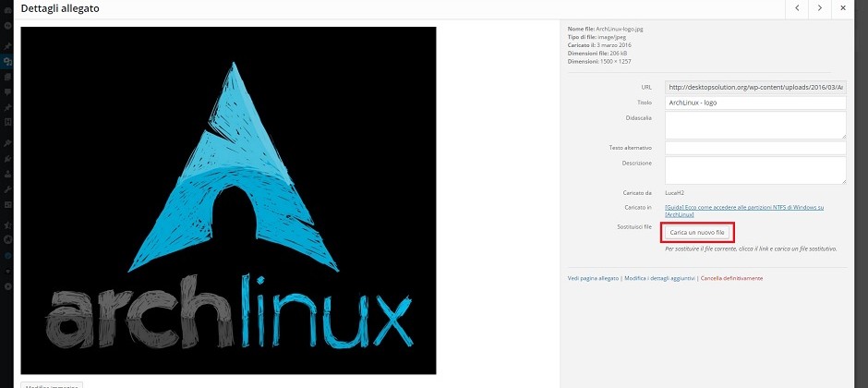Click the Carica un nuovo file button
The width and height of the screenshot is (868, 388).
click(x=697, y=233)
